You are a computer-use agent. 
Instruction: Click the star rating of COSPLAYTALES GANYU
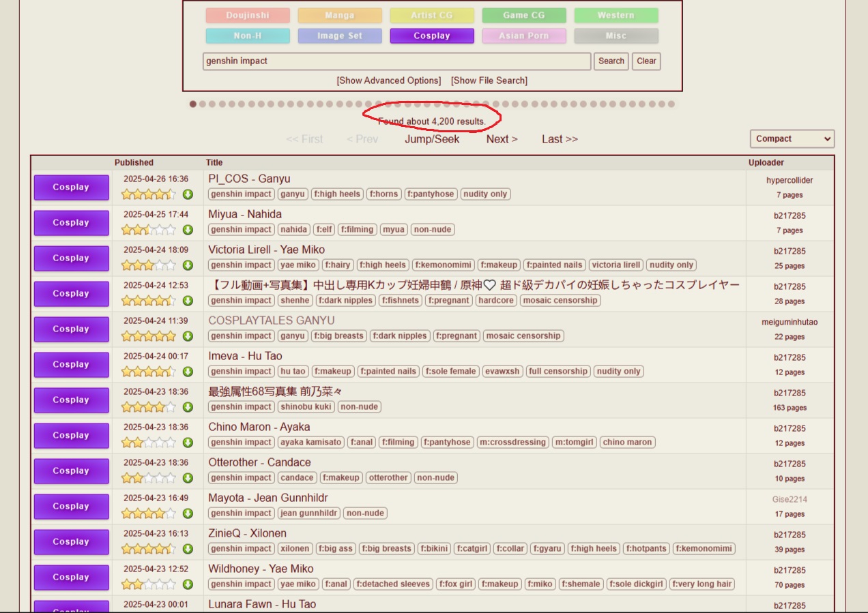coord(149,336)
